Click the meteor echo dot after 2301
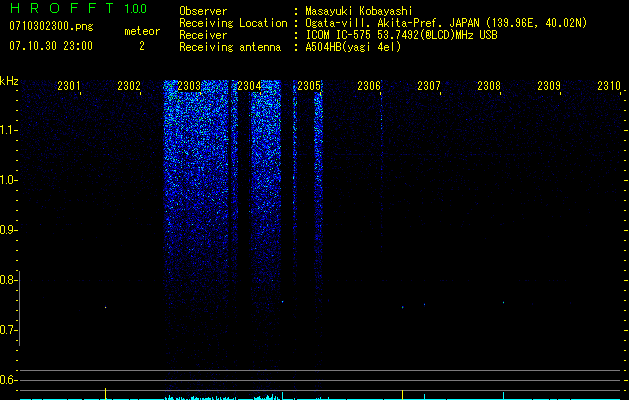 [x=106, y=307]
